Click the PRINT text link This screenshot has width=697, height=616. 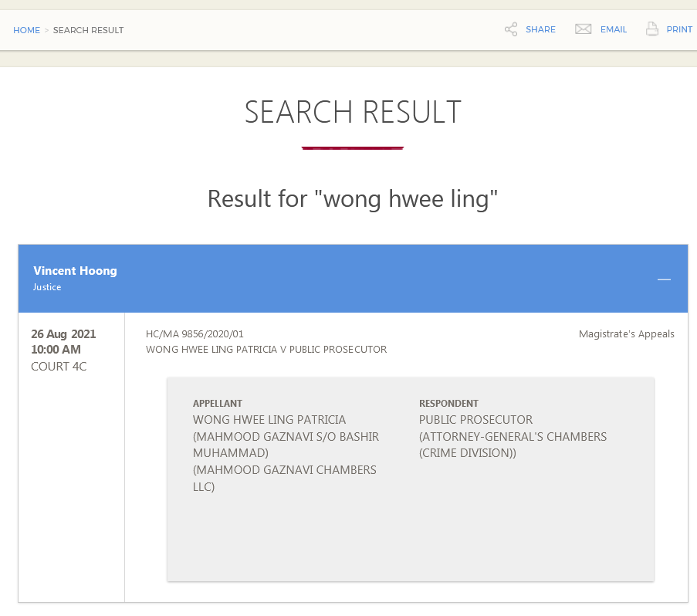[679, 29]
